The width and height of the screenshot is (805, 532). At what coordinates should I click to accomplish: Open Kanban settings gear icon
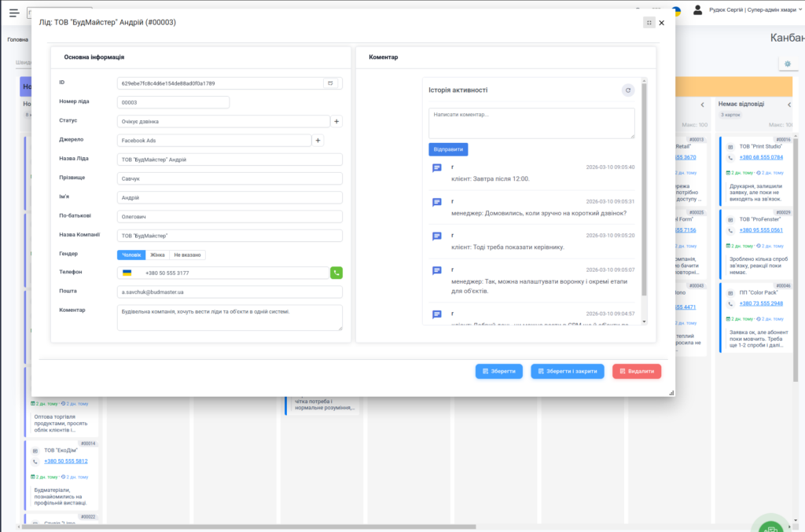click(x=788, y=64)
